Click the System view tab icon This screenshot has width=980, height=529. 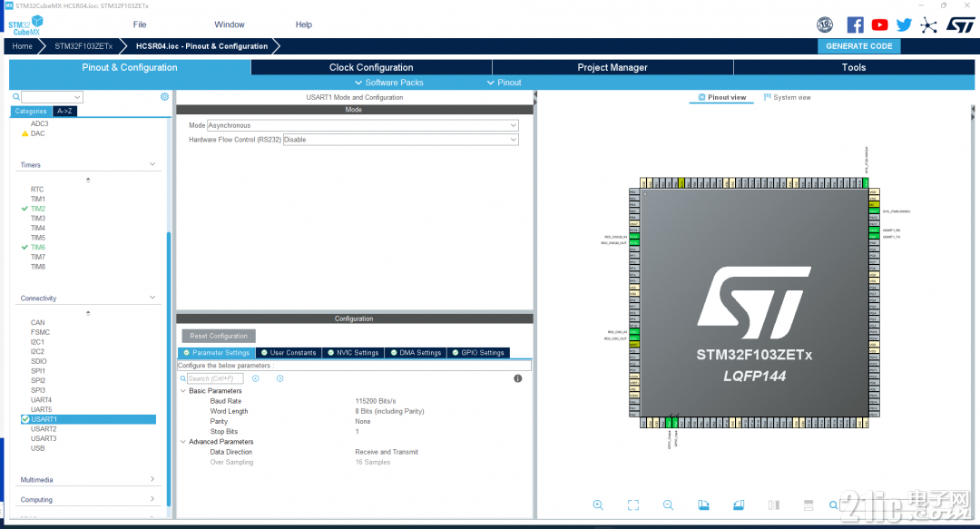point(767,98)
